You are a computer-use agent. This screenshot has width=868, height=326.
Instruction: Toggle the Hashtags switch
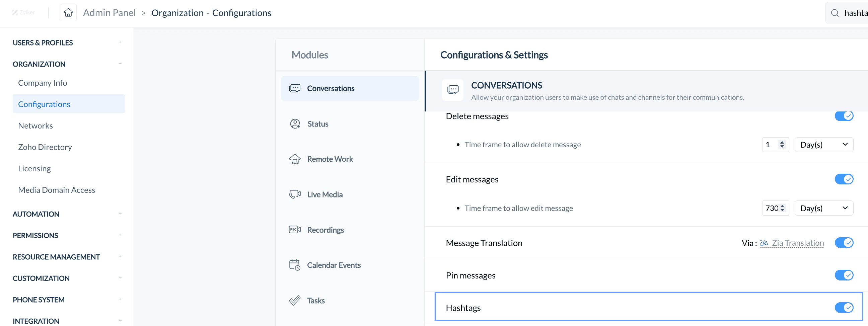844,308
